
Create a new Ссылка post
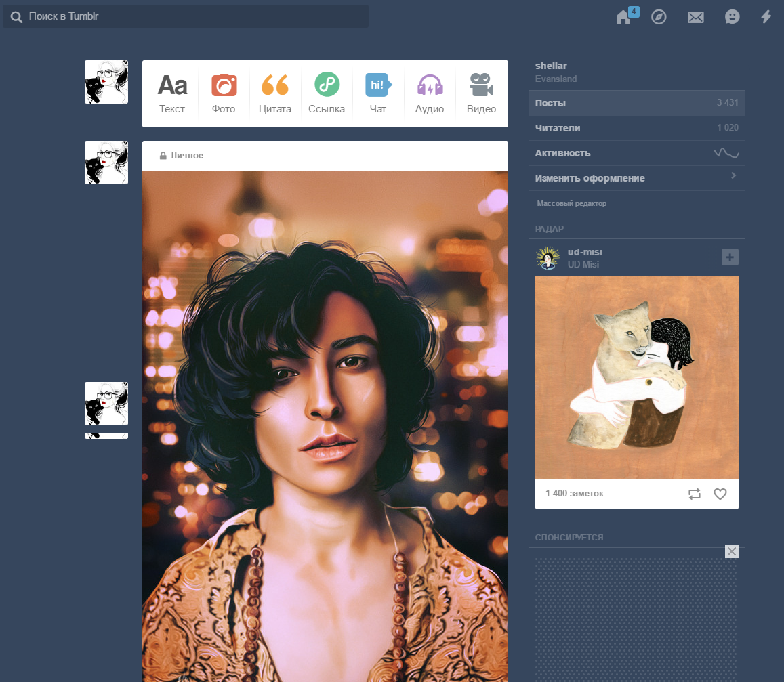point(327,93)
